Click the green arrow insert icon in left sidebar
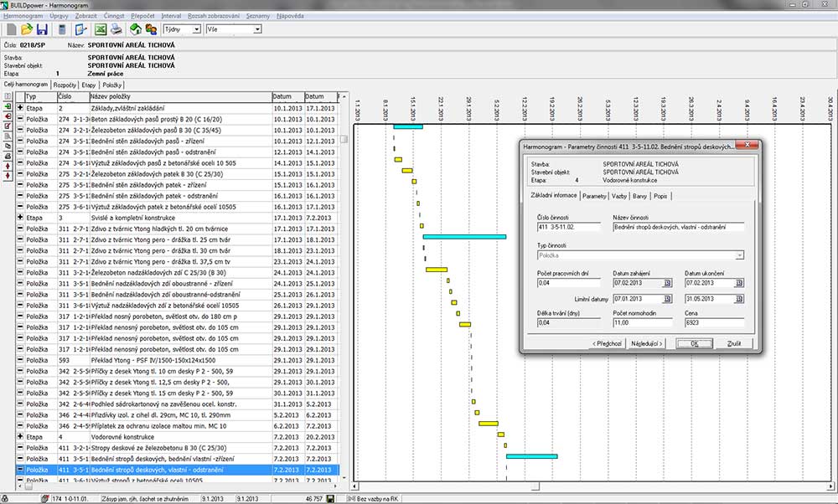 click(x=8, y=106)
